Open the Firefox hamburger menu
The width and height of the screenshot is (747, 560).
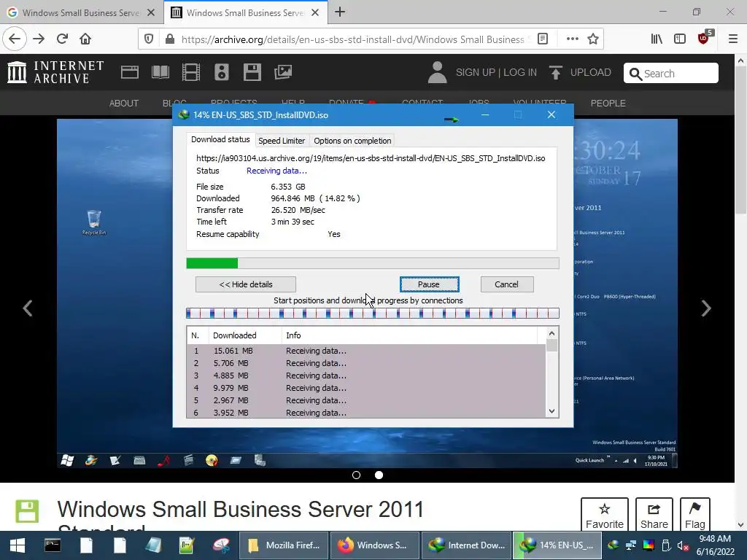[732, 39]
